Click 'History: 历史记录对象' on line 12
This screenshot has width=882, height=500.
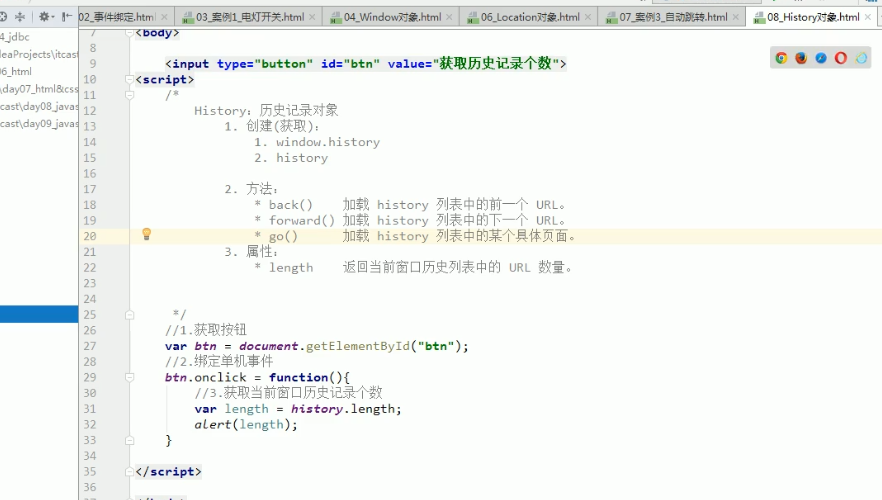266,110
